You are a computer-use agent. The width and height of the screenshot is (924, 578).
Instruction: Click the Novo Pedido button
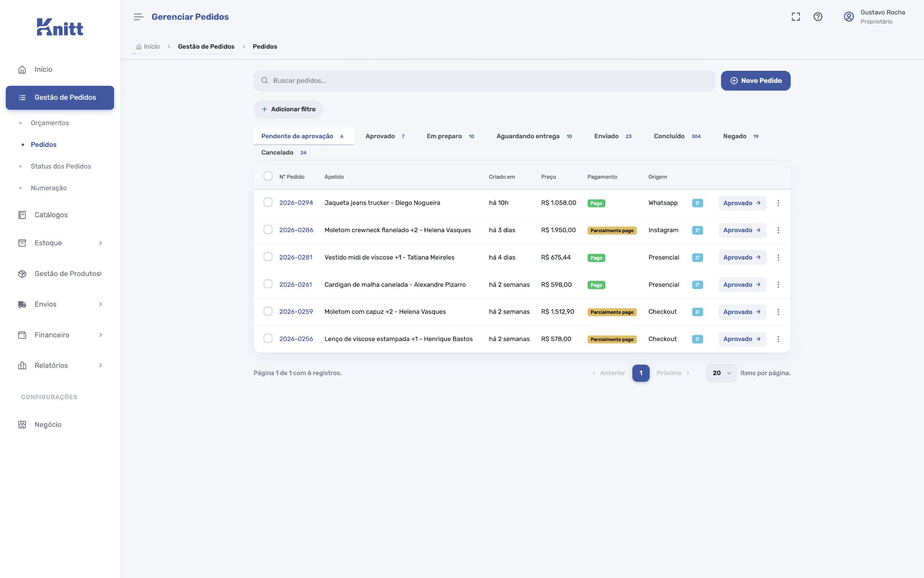click(x=756, y=80)
